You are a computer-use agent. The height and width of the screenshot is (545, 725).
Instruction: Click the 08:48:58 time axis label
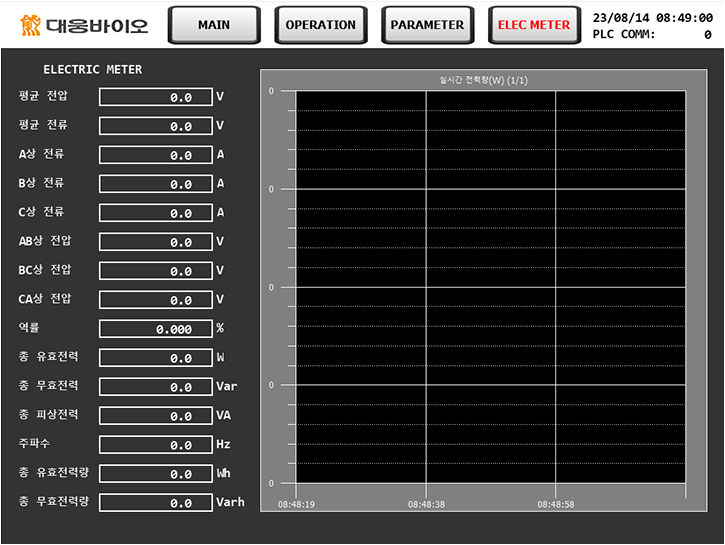[555, 504]
